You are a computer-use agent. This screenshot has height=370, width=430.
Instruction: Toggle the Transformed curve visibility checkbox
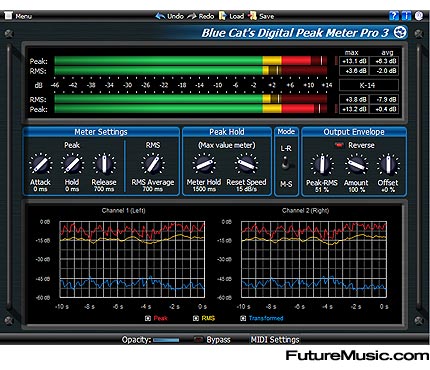[243, 318]
